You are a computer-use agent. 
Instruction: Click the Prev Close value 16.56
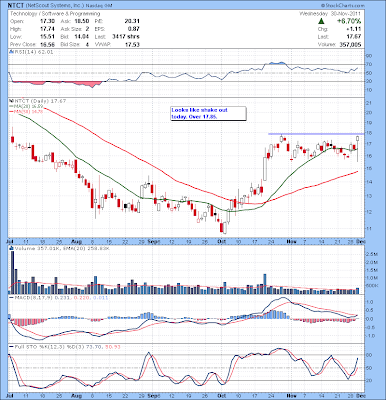[x=48, y=44]
